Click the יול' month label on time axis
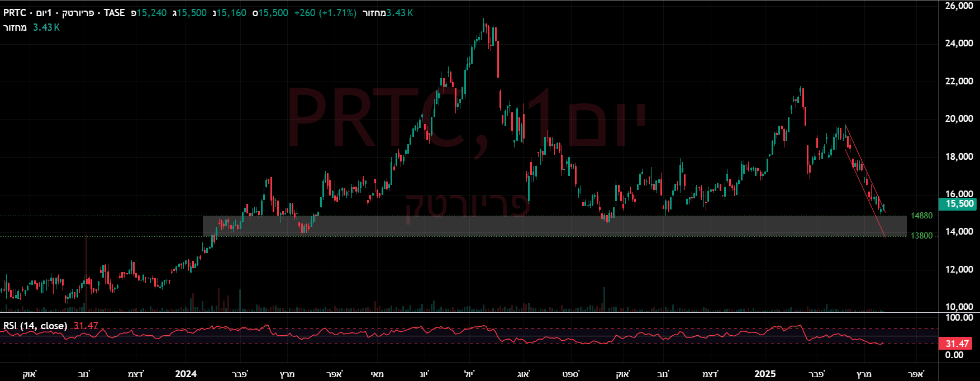This screenshot has height=381, width=980. [469, 374]
